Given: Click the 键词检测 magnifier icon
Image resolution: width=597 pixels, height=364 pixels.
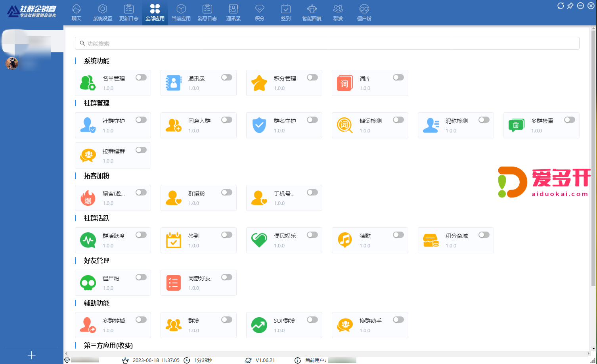Looking at the screenshot, I should (344, 125).
